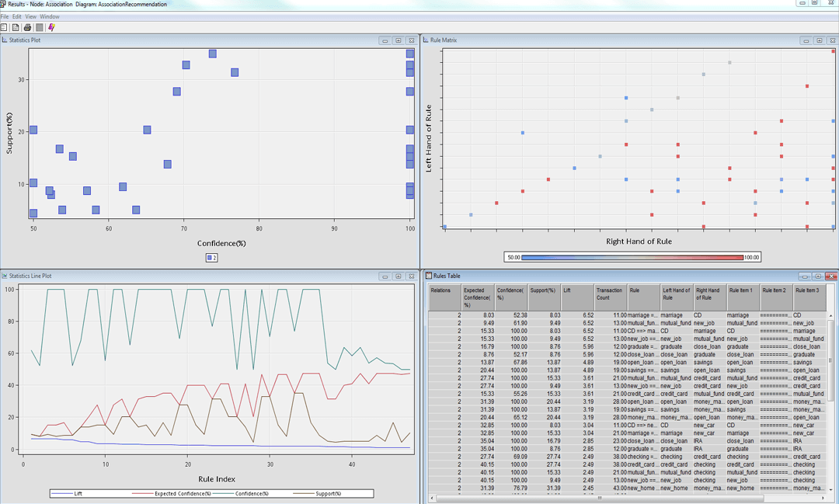Select the bottom-left blue point in Rule Matrix
The width and height of the screenshot is (839, 504).
[444, 227]
